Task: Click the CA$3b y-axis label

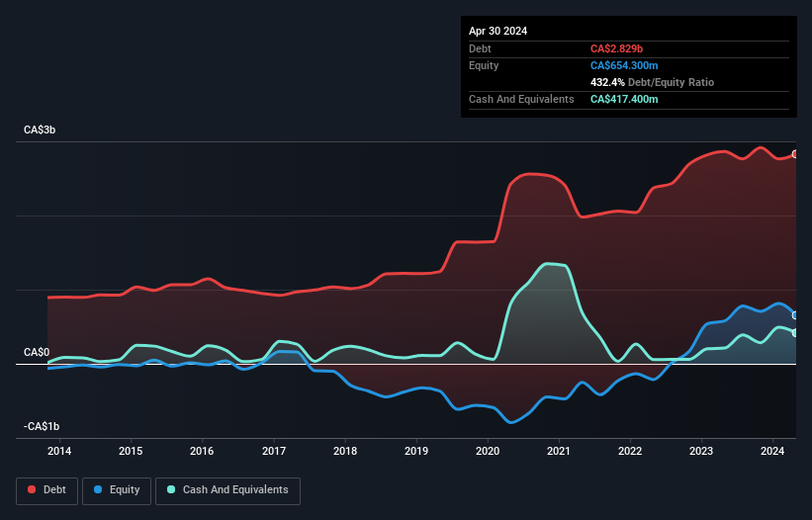Action: [40, 130]
